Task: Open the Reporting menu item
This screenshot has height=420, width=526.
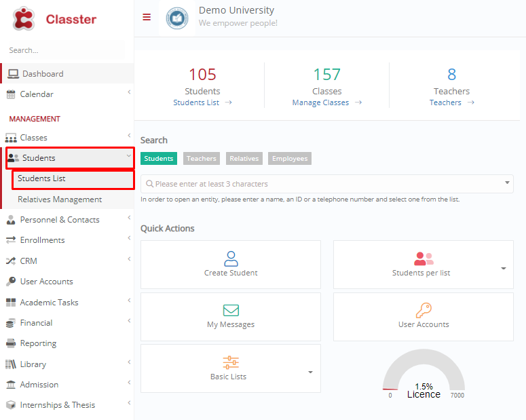Action: 68,343
